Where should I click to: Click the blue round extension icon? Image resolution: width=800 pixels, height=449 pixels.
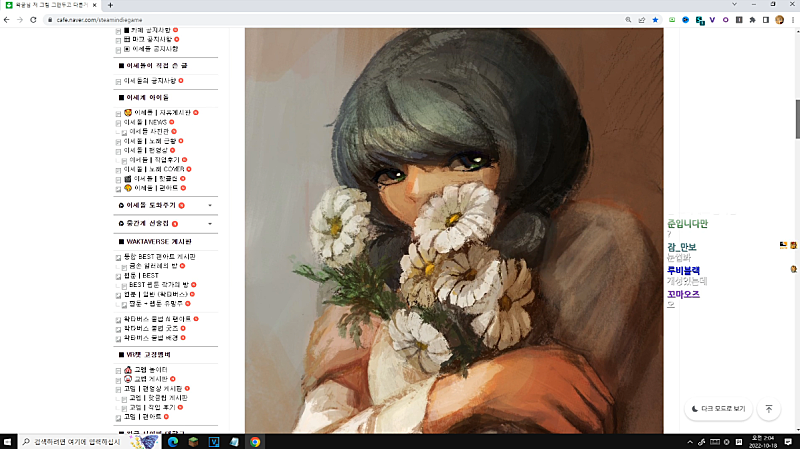(x=685, y=20)
